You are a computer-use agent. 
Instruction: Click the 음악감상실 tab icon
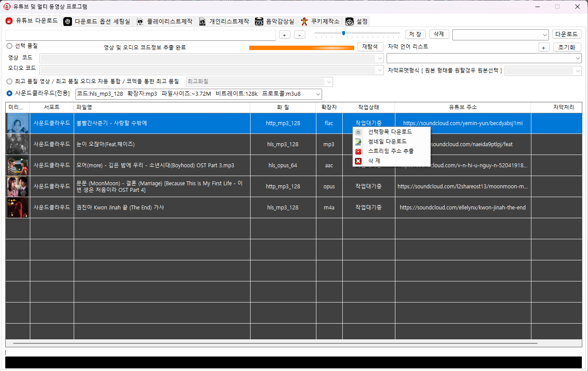pos(259,22)
